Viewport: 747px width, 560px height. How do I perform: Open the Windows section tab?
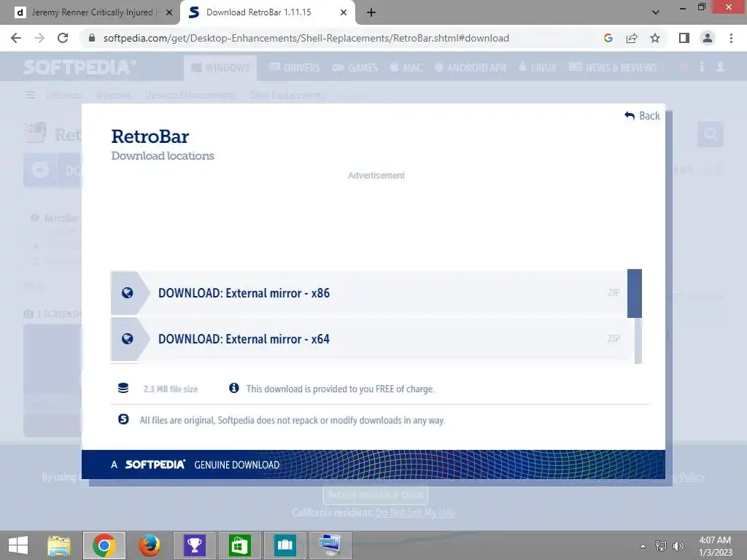click(220, 68)
